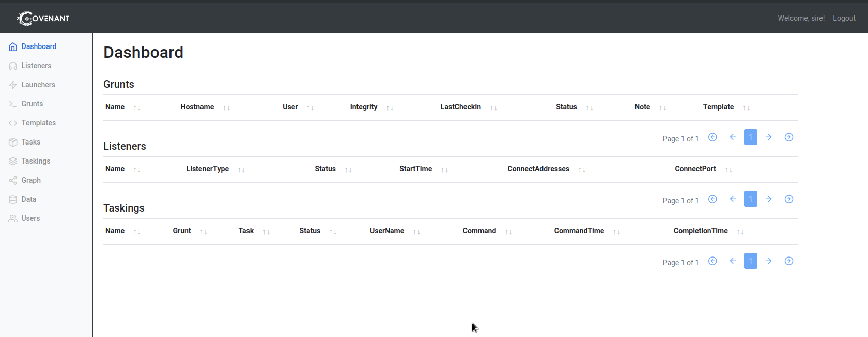Viewport: 868px width, 337px height.
Task: Click the Tasks box icon in sidebar
Action: tap(13, 142)
